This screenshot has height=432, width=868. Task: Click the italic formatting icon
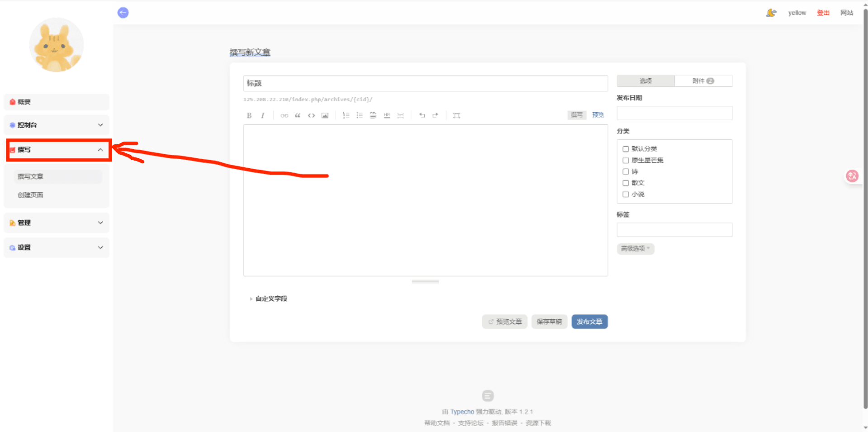tap(262, 115)
